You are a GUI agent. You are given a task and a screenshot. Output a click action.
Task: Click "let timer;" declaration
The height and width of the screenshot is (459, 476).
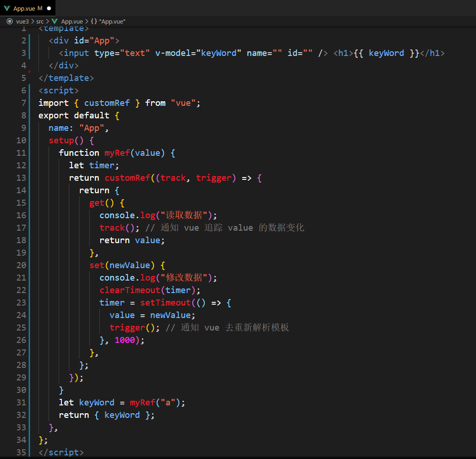[x=94, y=165]
